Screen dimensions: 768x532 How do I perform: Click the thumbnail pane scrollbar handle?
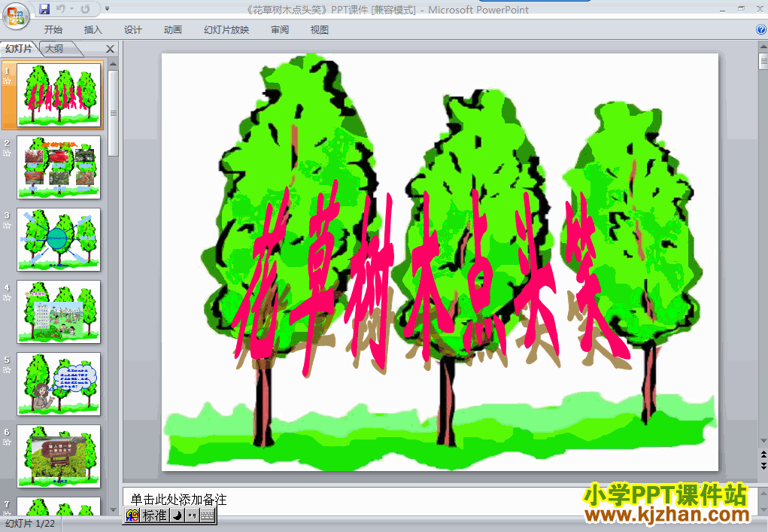point(113,113)
